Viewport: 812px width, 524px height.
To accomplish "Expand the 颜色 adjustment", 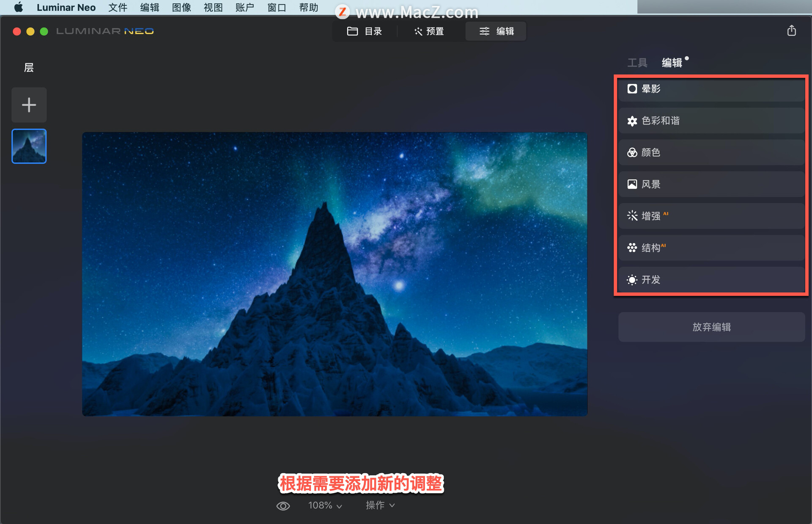I will pos(711,152).
